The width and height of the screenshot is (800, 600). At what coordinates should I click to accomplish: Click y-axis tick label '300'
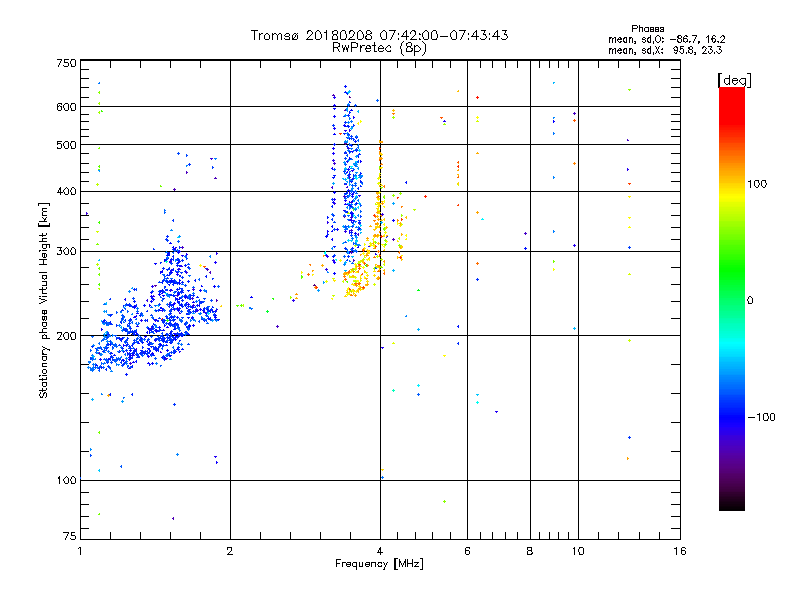click(66, 251)
